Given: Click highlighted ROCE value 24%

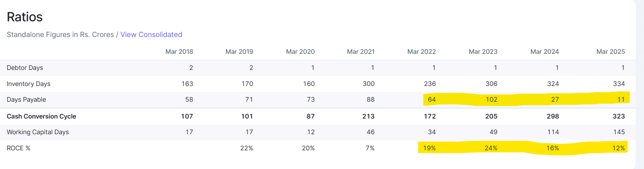Looking at the screenshot, I should tap(491, 148).
